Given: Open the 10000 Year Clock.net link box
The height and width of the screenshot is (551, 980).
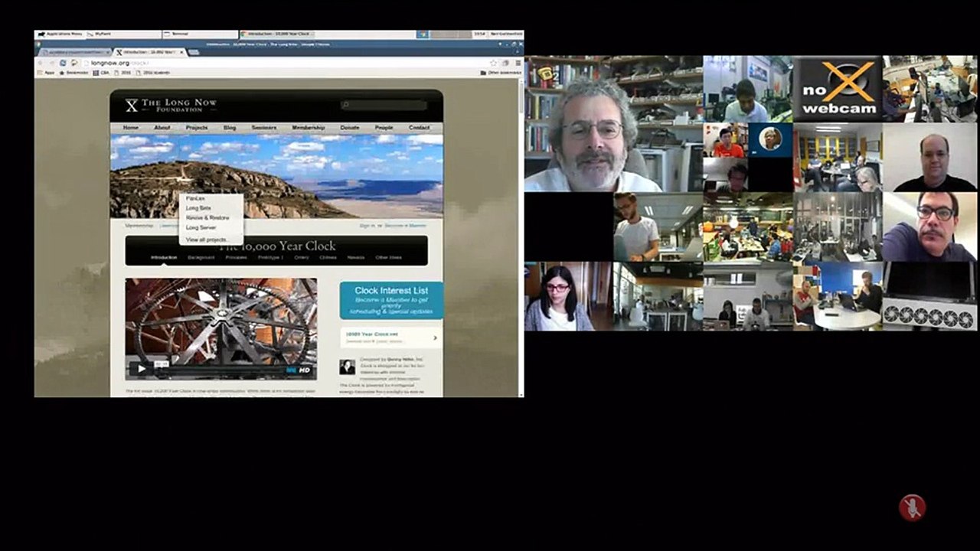Looking at the screenshot, I should tap(391, 337).
